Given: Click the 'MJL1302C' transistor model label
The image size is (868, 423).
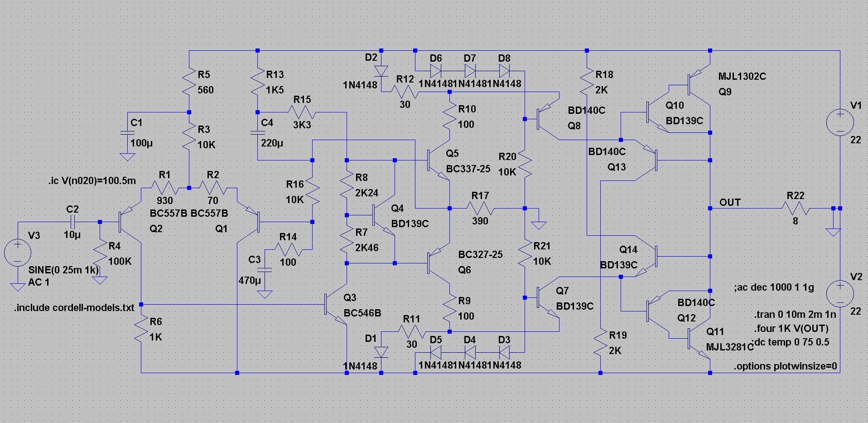Looking at the screenshot, I should tap(742, 76).
